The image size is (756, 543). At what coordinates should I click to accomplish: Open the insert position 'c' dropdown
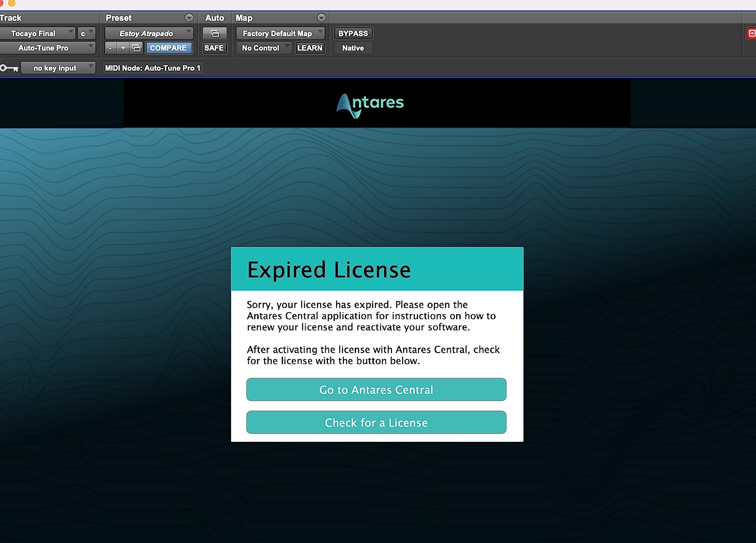click(x=87, y=34)
